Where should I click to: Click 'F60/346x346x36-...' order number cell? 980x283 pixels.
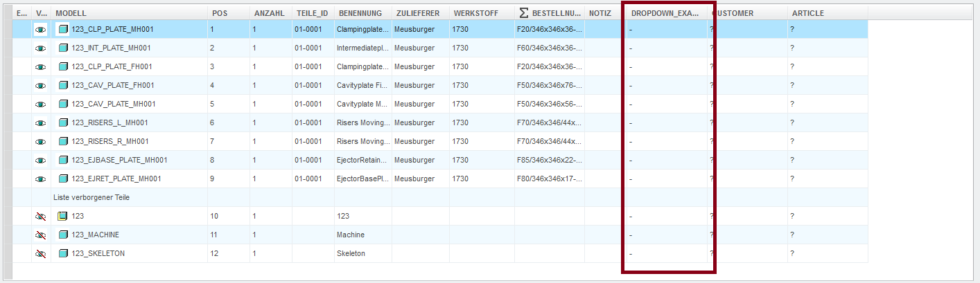click(549, 48)
